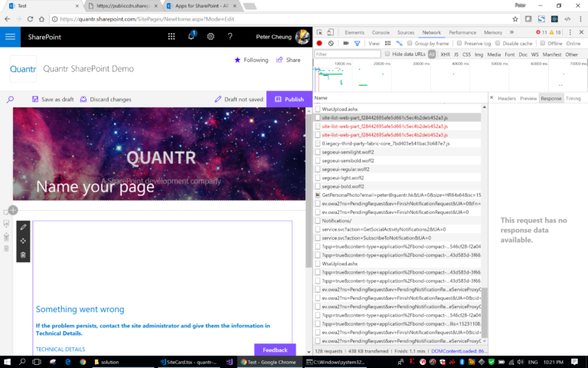Screen dimensions: 588x368
Task: Click Save as draft
Action: pyautogui.click(x=53, y=99)
